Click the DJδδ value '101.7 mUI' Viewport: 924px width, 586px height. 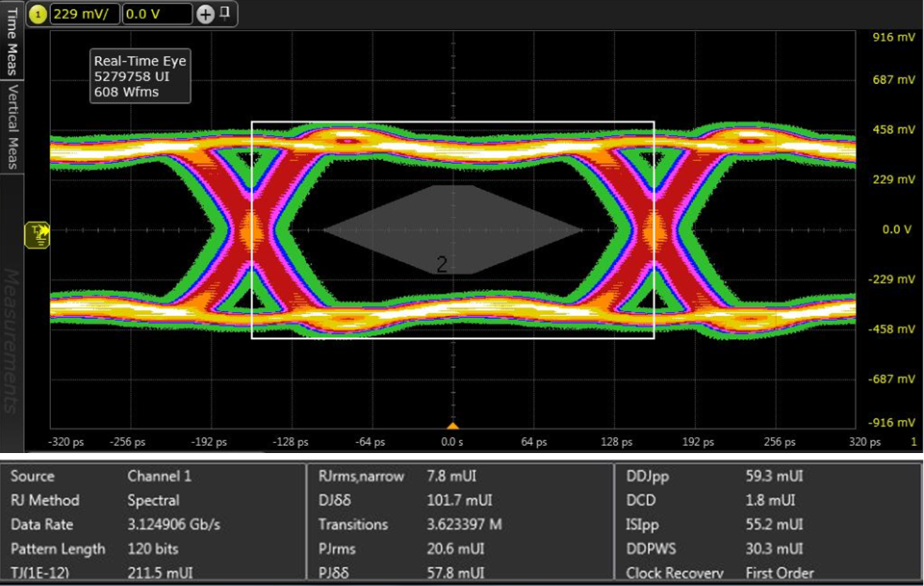pyautogui.click(x=460, y=500)
